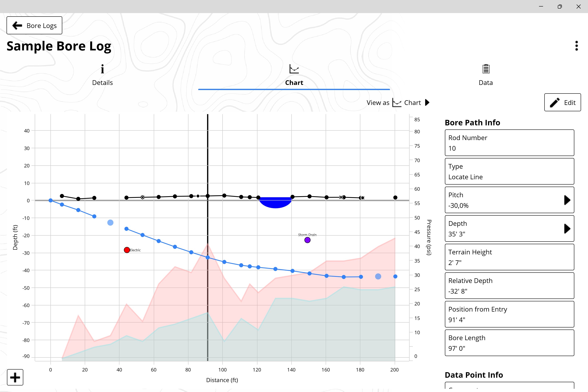Click the Edit pencil button
Viewport: 588px width, 392px height.
tap(562, 102)
